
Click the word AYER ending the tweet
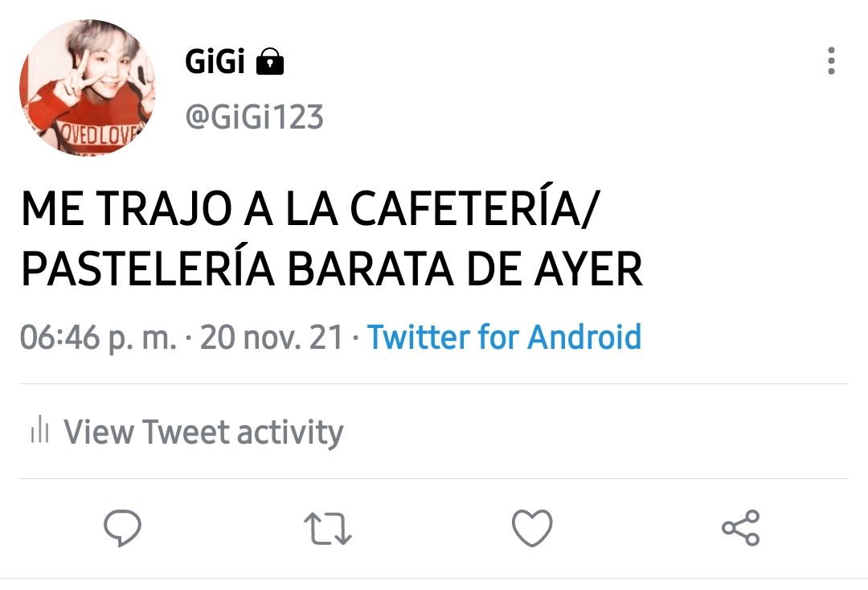point(588,269)
